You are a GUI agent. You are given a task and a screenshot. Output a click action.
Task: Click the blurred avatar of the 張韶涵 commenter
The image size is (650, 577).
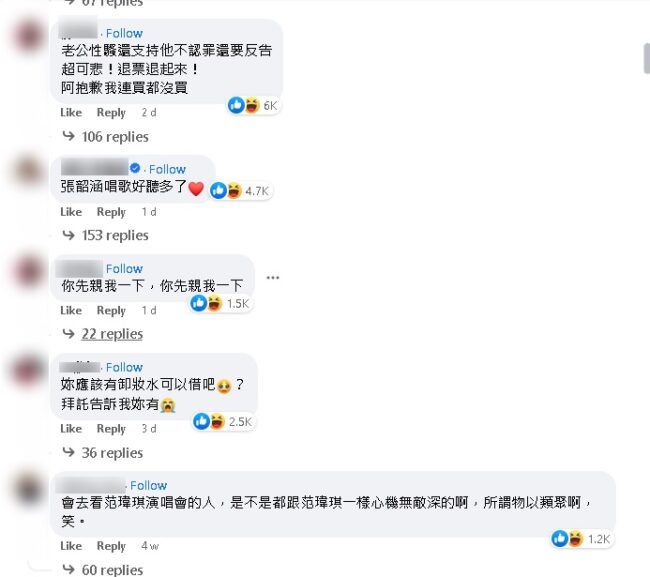point(28,171)
